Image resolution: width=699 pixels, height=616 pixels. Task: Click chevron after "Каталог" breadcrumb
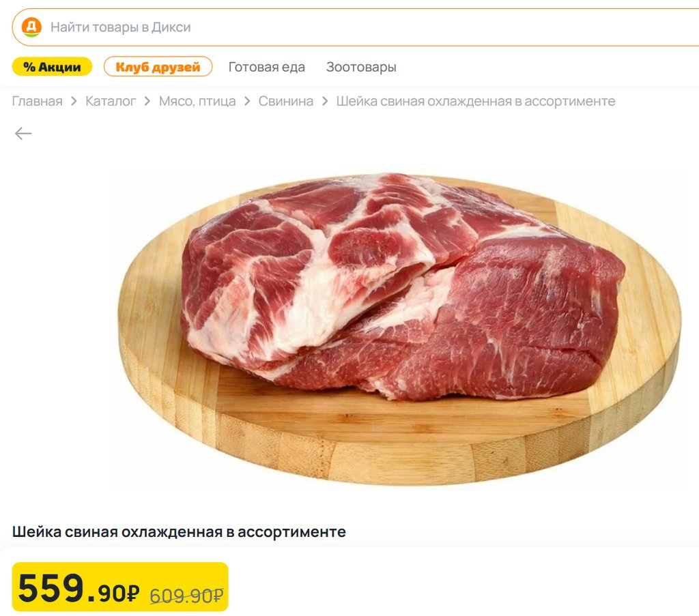147,102
